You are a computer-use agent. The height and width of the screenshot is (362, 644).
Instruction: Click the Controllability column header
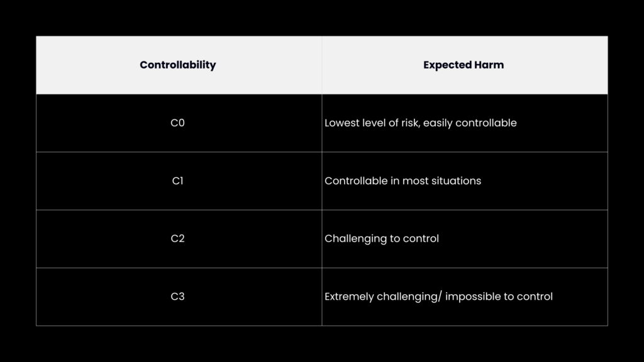point(177,65)
